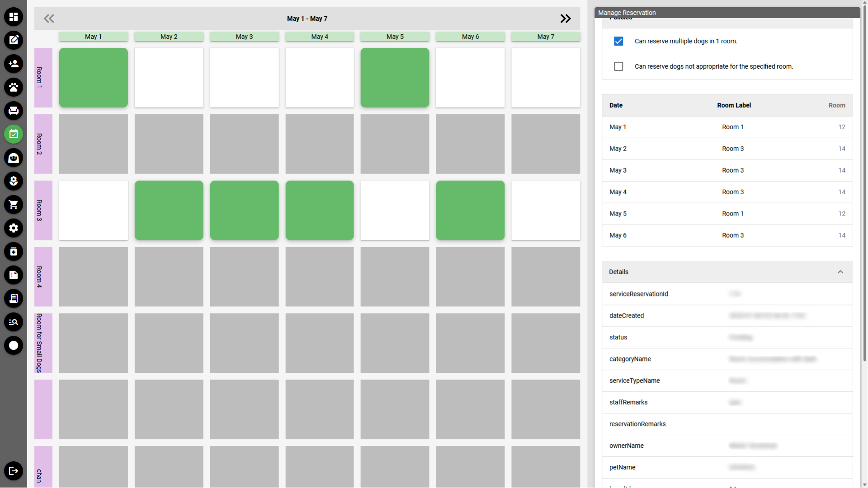Click the add person sidebar icon
This screenshot has height=488, width=868.
14,64
